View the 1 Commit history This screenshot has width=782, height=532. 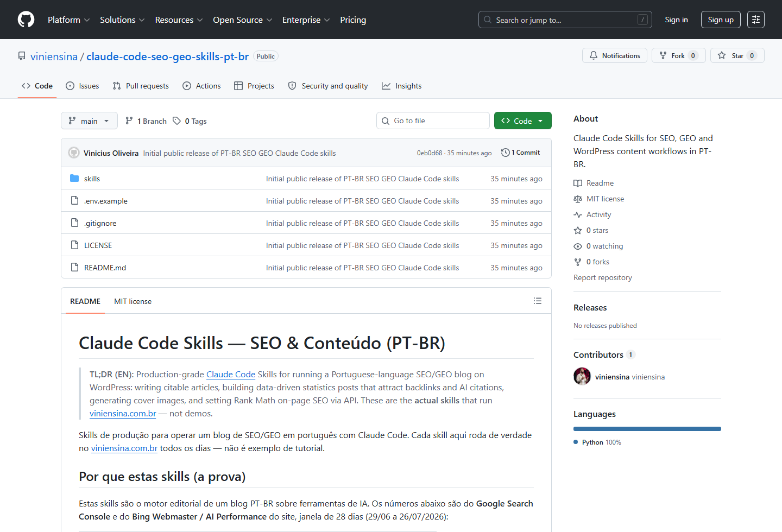click(x=521, y=153)
